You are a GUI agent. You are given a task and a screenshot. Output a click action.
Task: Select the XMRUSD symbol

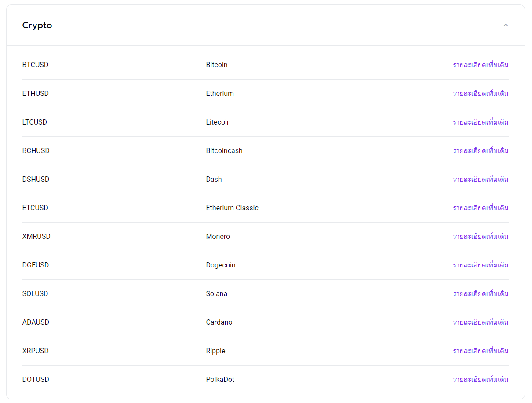(x=36, y=237)
